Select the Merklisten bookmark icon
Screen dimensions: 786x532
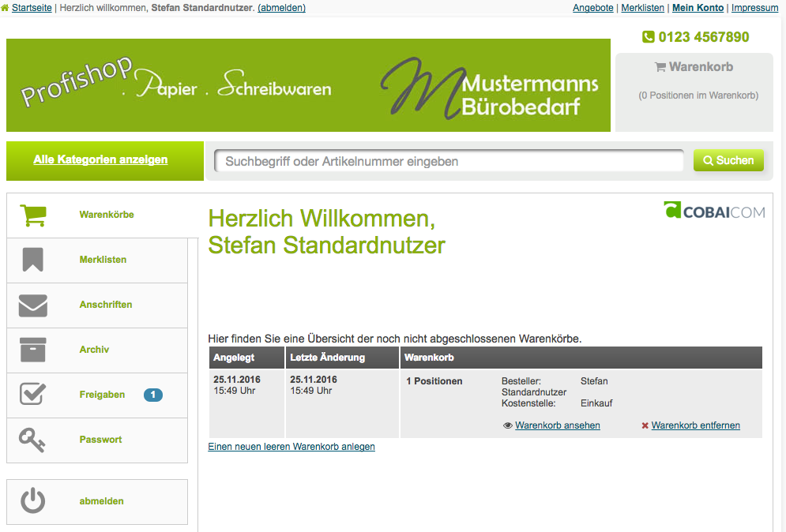tap(32, 259)
